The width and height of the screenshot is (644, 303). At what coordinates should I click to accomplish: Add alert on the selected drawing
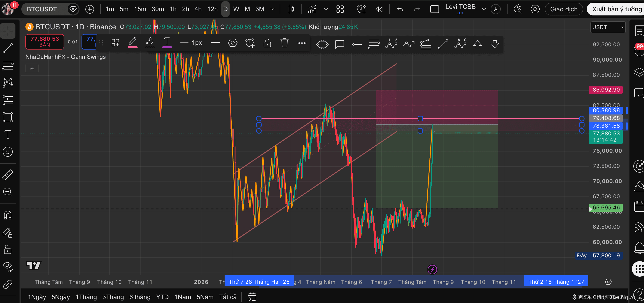(x=250, y=43)
